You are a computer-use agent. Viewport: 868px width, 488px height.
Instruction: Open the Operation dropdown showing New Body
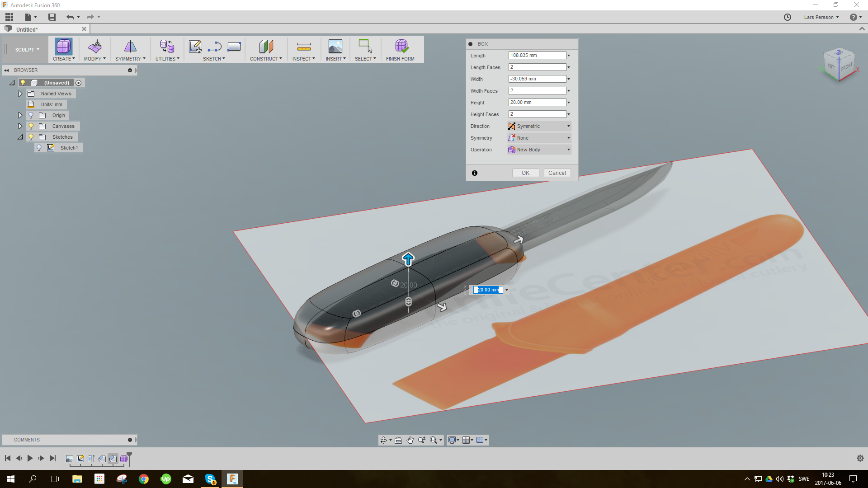click(x=569, y=150)
